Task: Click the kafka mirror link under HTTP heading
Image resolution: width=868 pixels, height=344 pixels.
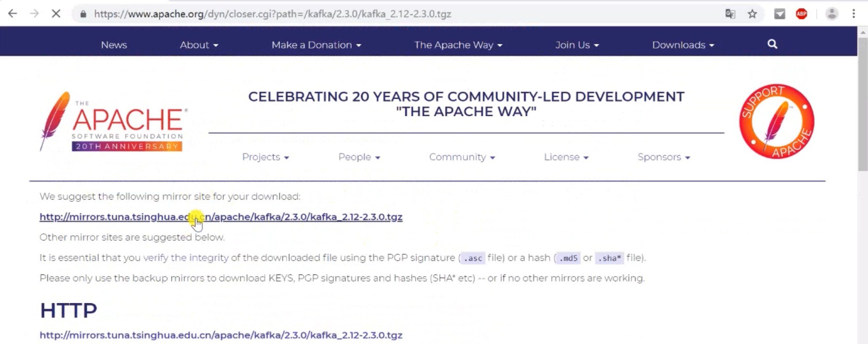Action: 221,335
